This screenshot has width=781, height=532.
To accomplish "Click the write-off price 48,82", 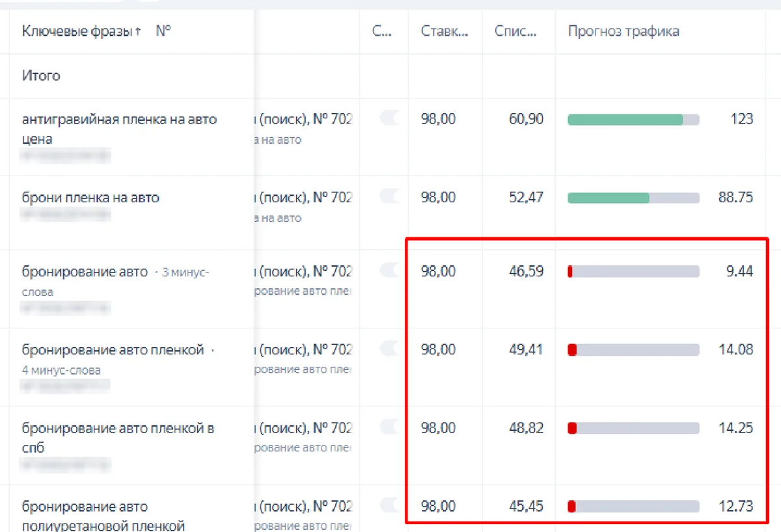I will 527,428.
